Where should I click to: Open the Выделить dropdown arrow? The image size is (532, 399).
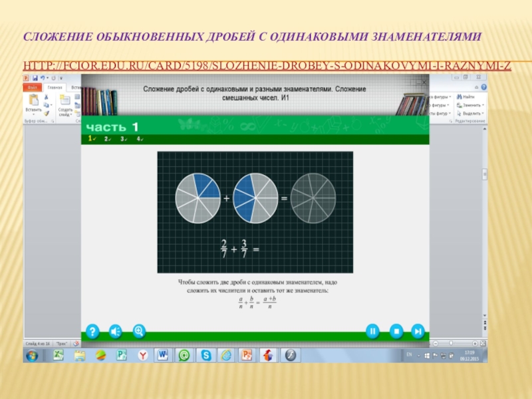coord(483,113)
